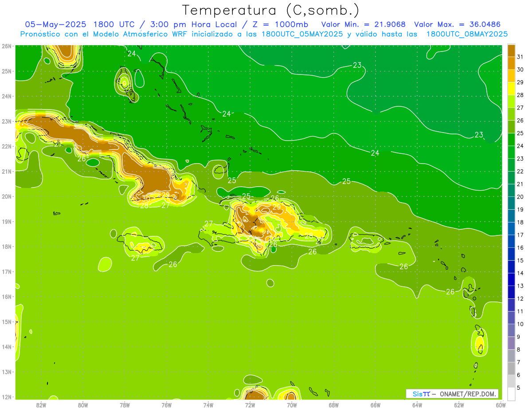Click the '16N' latitude axis label
Image resolution: width=532 pixels, height=411 pixels.
[7, 297]
